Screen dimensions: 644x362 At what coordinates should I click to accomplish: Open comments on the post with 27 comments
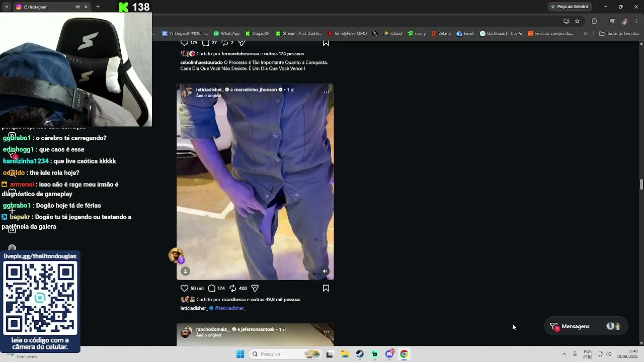click(x=205, y=43)
